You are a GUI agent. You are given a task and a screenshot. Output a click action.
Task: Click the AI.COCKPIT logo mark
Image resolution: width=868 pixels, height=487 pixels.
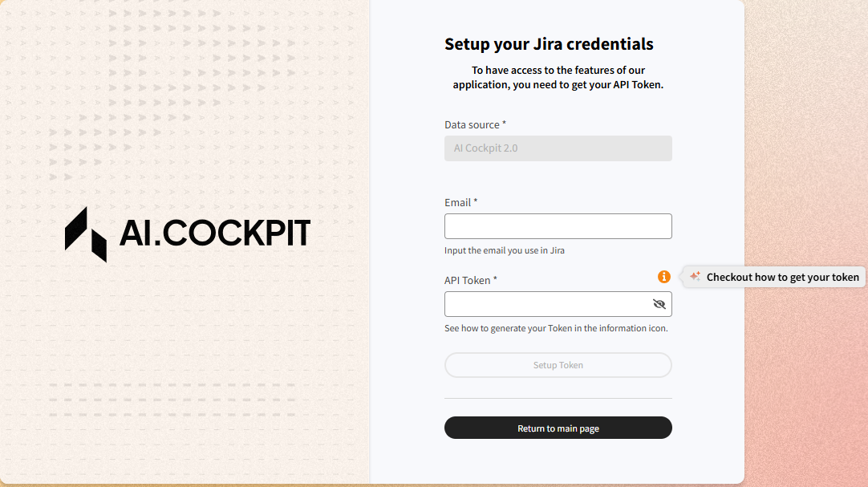tap(86, 234)
